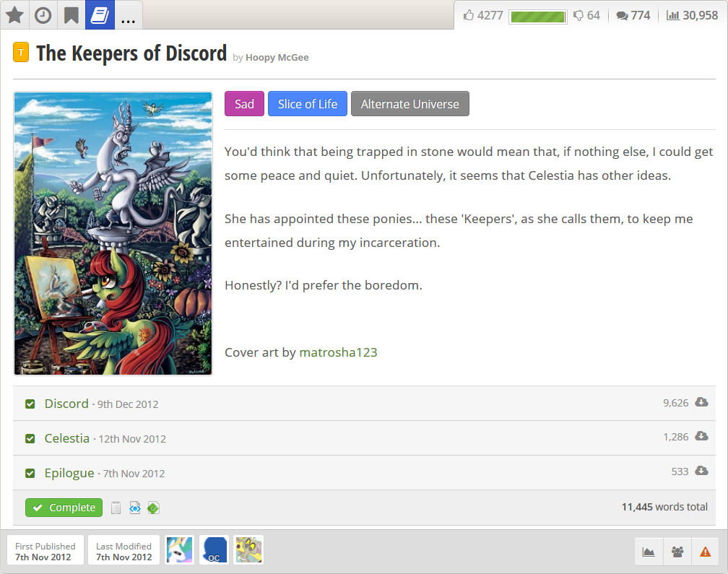Screen dimensions: 728x574
Task: Click the thumbs up like icon
Action: (x=469, y=16)
